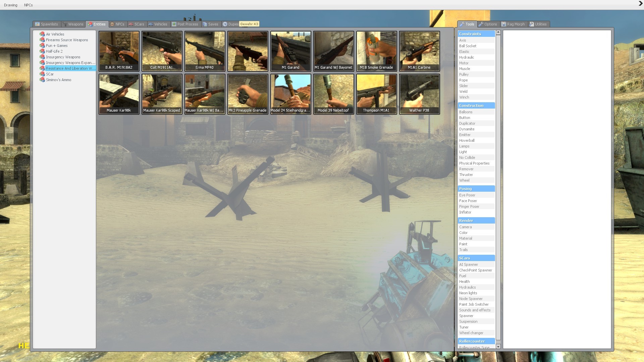Click the Insurgency Weapons category icon

click(x=42, y=57)
